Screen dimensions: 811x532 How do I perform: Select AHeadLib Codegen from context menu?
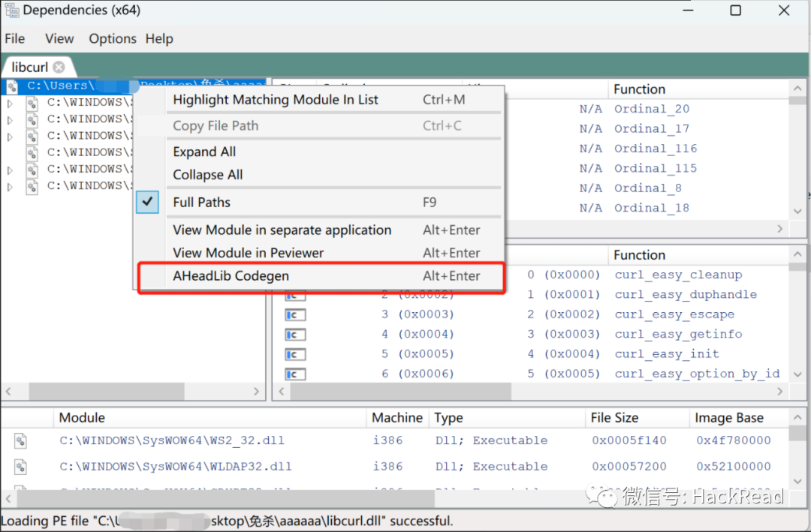pyautogui.click(x=231, y=276)
